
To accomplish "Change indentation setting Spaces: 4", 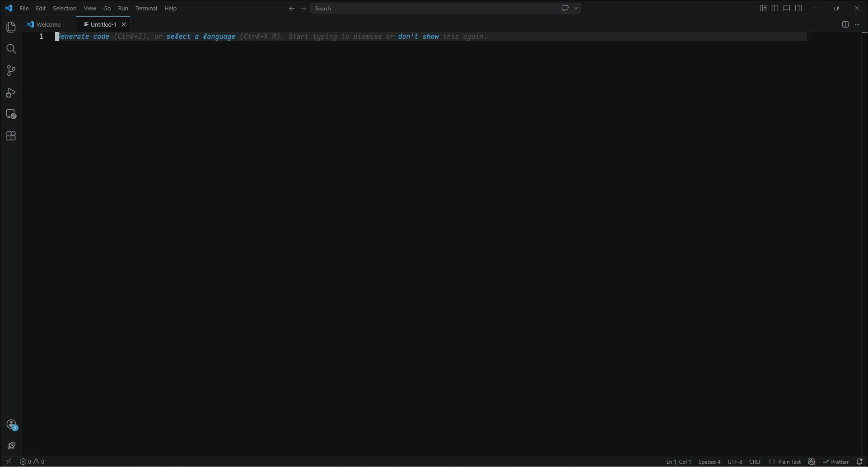I will 709,462.
